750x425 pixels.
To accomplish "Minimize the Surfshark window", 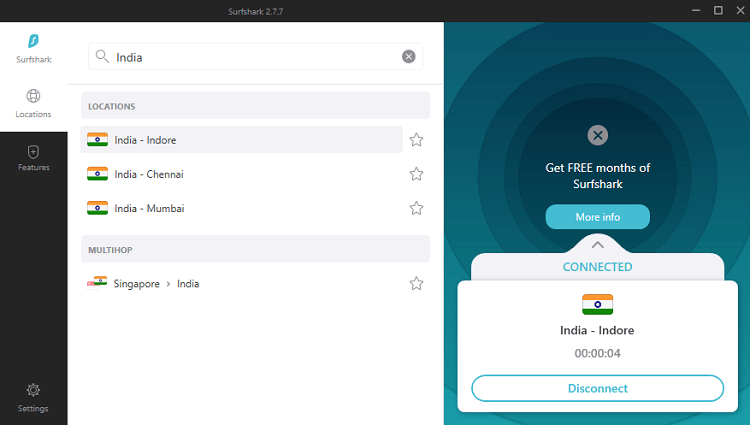I will (x=696, y=11).
